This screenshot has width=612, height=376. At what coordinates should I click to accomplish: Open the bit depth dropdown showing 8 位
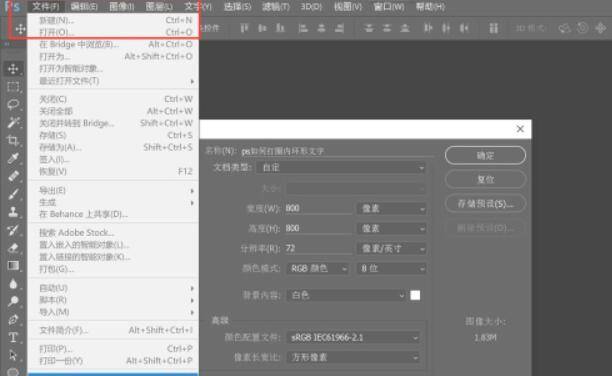(391, 269)
